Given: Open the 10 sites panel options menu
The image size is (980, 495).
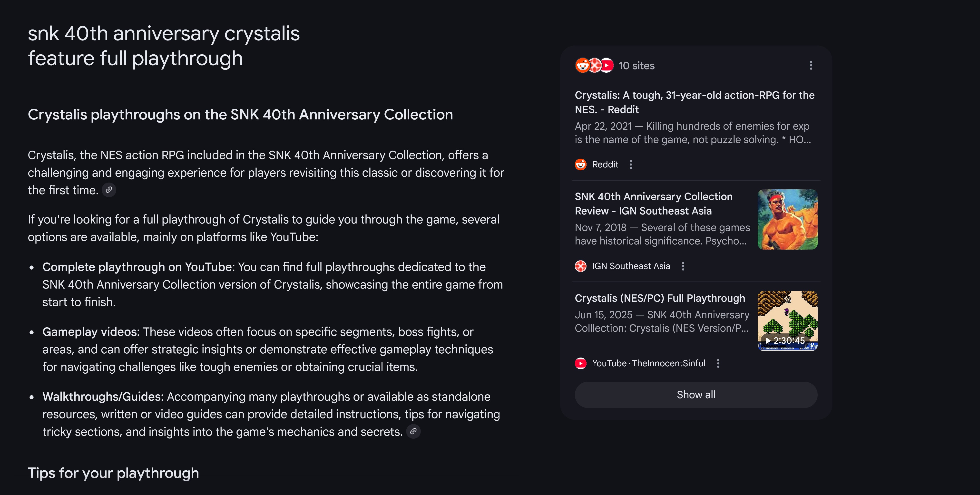Looking at the screenshot, I should click(x=811, y=66).
